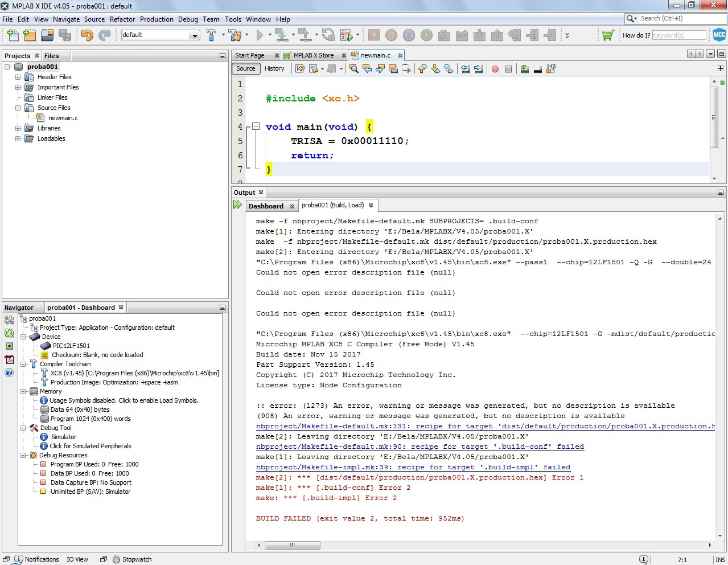Open the Refactor menu

click(122, 19)
